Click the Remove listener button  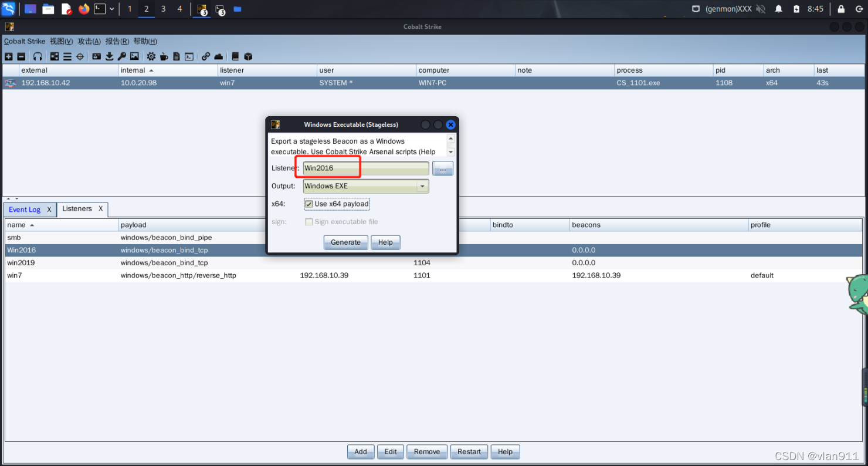click(x=427, y=451)
